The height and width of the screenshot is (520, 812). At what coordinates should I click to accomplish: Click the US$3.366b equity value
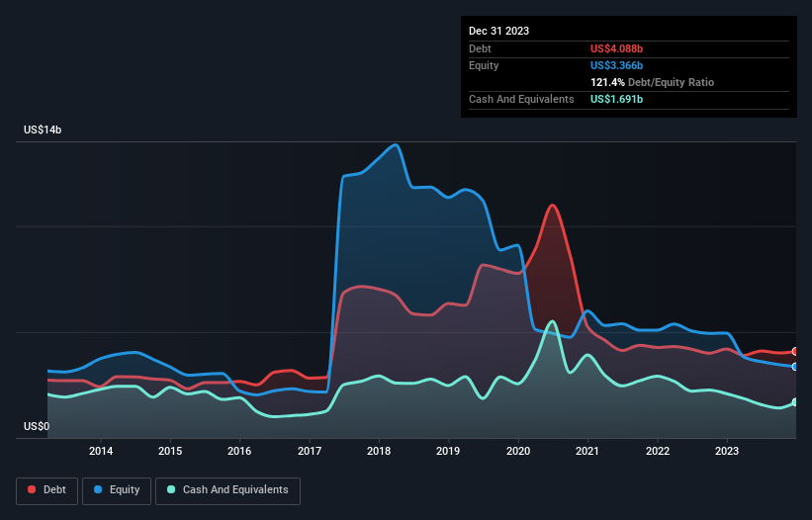point(616,65)
